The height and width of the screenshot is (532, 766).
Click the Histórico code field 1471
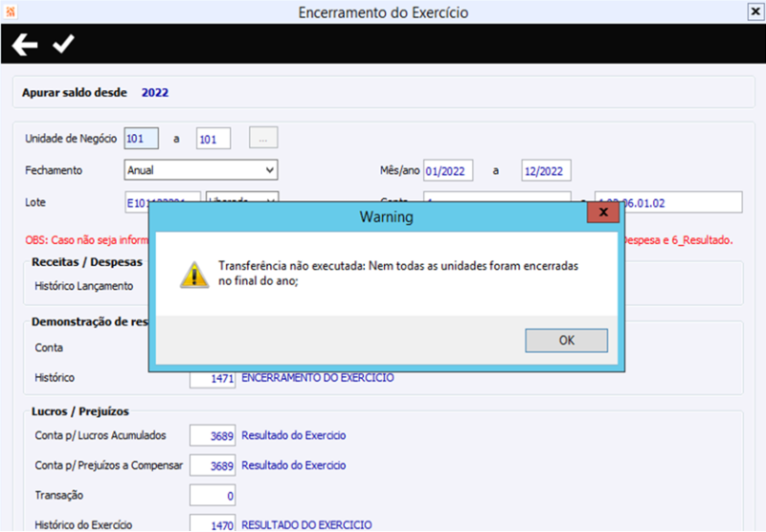coord(213,380)
